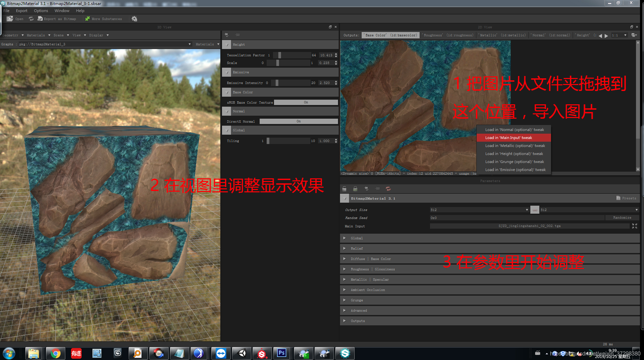
Task: Open Photoshop from the Windows taskbar
Action: coord(282,353)
